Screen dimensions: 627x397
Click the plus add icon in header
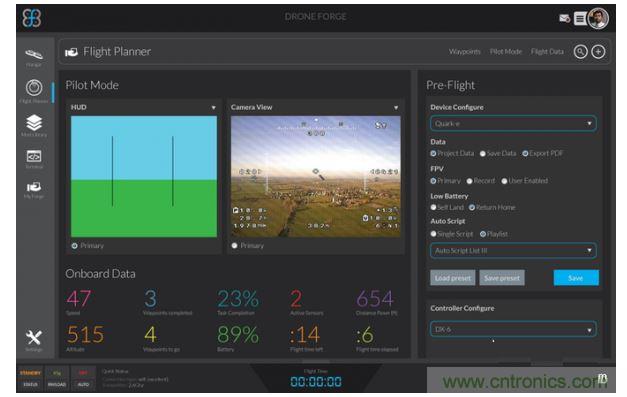pyautogui.click(x=598, y=52)
